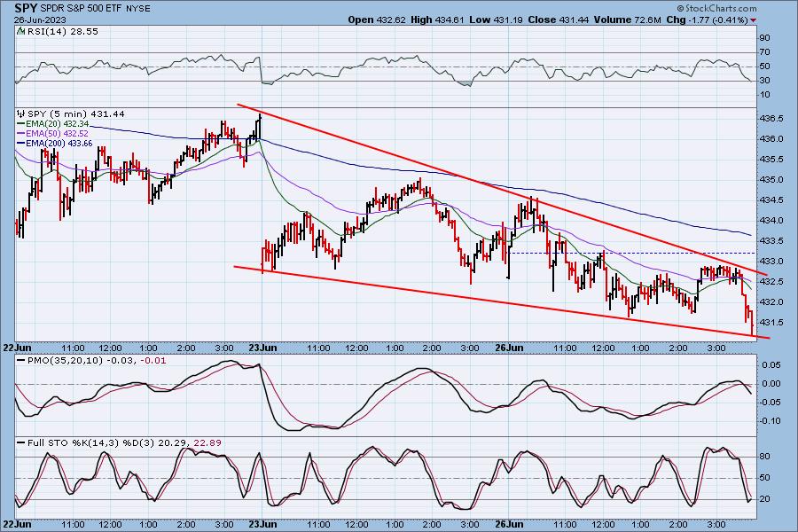Click the 80 level on the stochastic axis
Viewport: 798px width, 532px height.
pyautogui.click(x=765, y=457)
